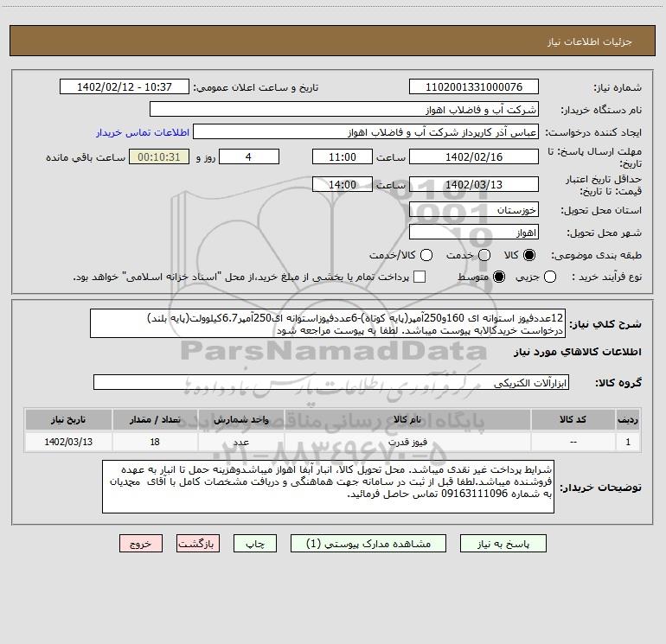Click the announcement date field 1402/02/12 - 10:37
The image size is (666, 644).
[x=124, y=87]
